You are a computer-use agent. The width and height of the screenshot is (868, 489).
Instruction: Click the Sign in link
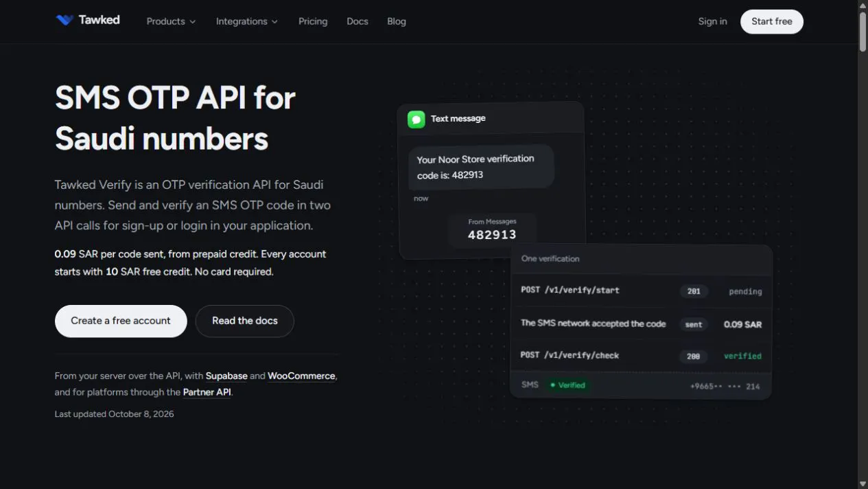(712, 21)
